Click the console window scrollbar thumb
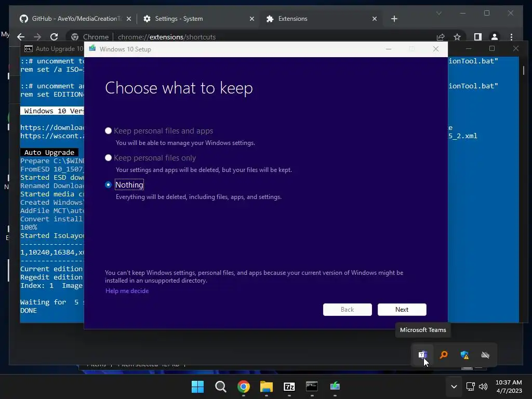Viewport: 532px width, 399px height. pyautogui.click(x=524, y=71)
